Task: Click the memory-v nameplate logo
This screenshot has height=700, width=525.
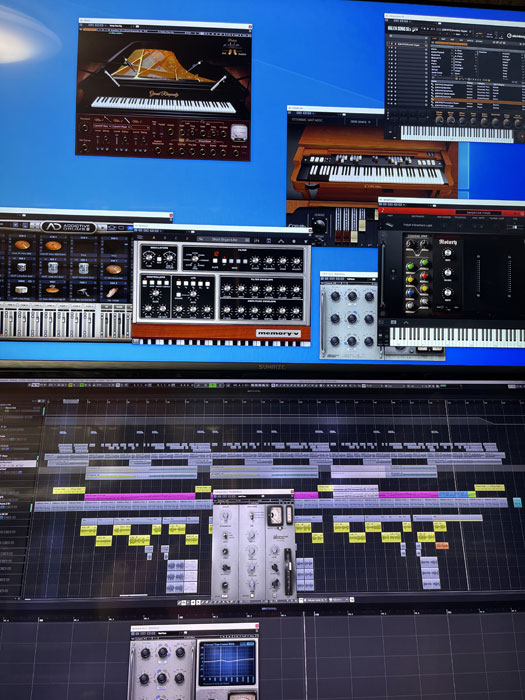Action: click(x=278, y=333)
